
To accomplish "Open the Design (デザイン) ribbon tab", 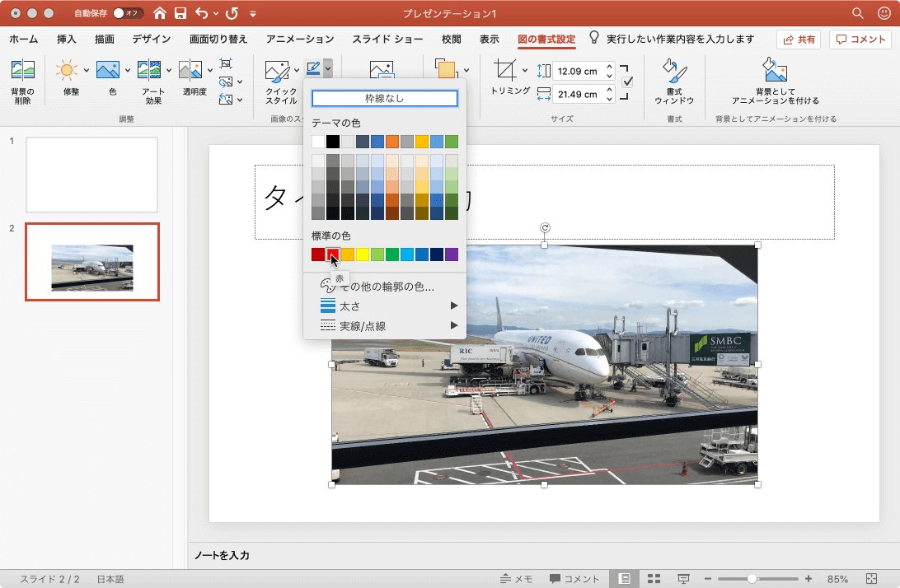I will [x=151, y=39].
